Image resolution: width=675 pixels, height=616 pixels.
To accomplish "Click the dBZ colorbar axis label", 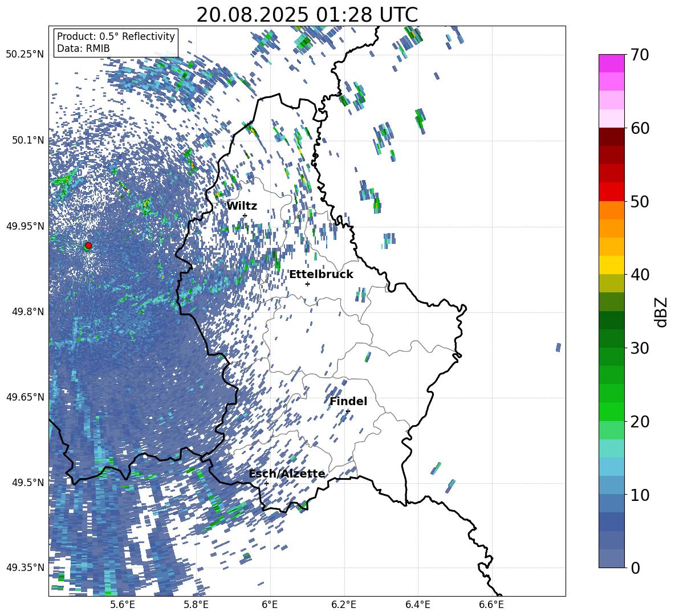I will point(660,312).
